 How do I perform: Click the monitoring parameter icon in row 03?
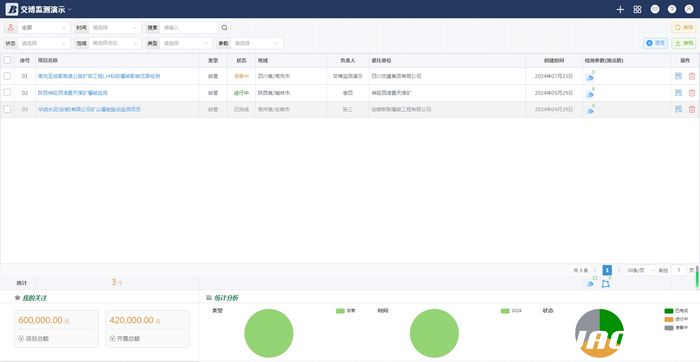pyautogui.click(x=590, y=110)
